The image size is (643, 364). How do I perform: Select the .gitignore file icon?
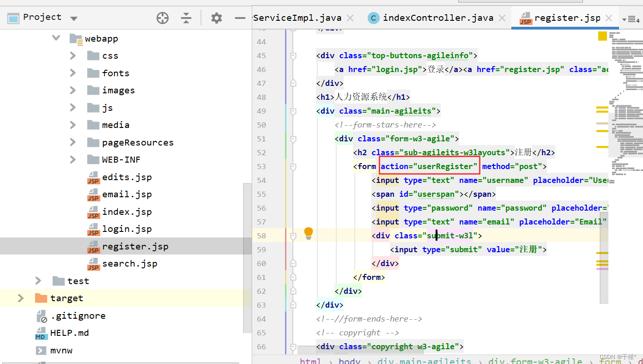[x=42, y=316]
